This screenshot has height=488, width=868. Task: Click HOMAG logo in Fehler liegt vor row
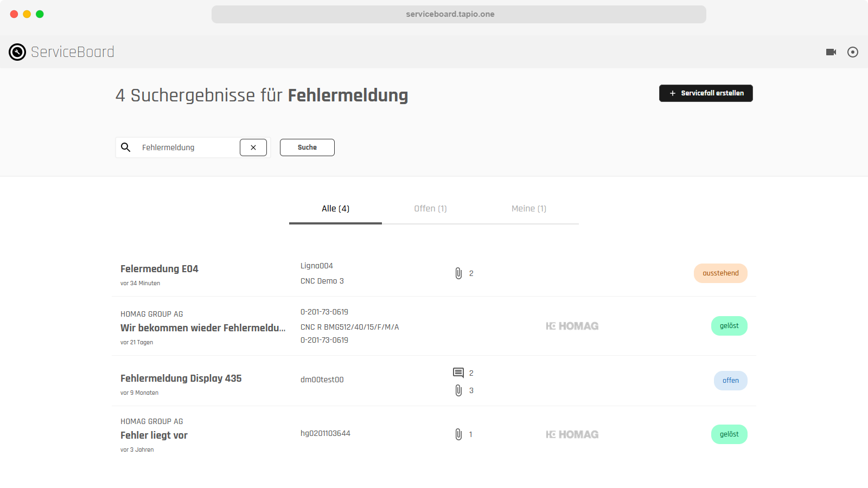(572, 434)
